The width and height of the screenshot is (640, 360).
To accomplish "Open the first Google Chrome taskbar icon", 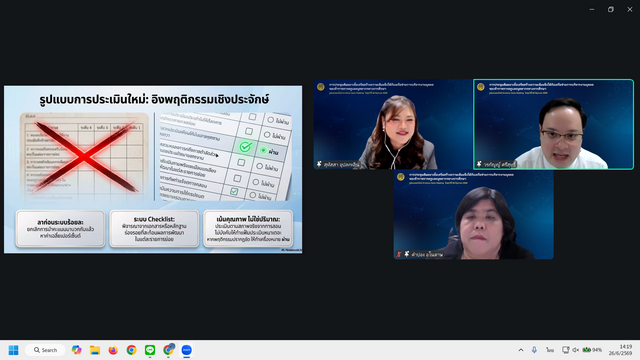I will (x=131, y=350).
